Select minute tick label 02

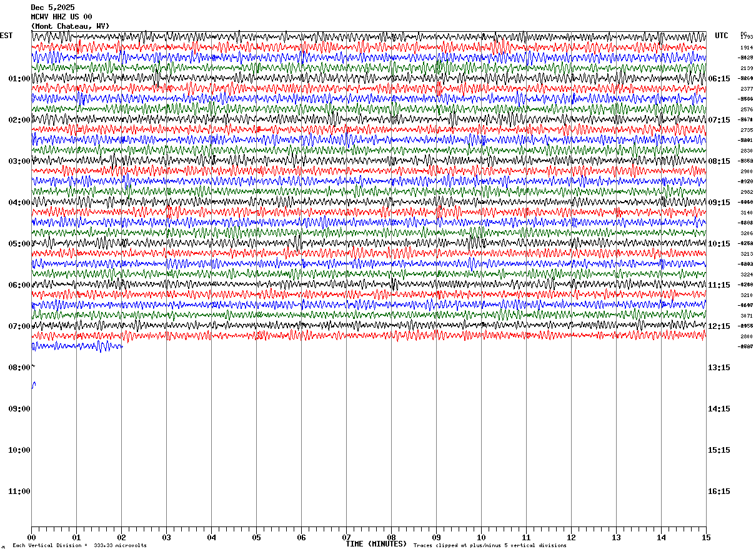(x=122, y=538)
